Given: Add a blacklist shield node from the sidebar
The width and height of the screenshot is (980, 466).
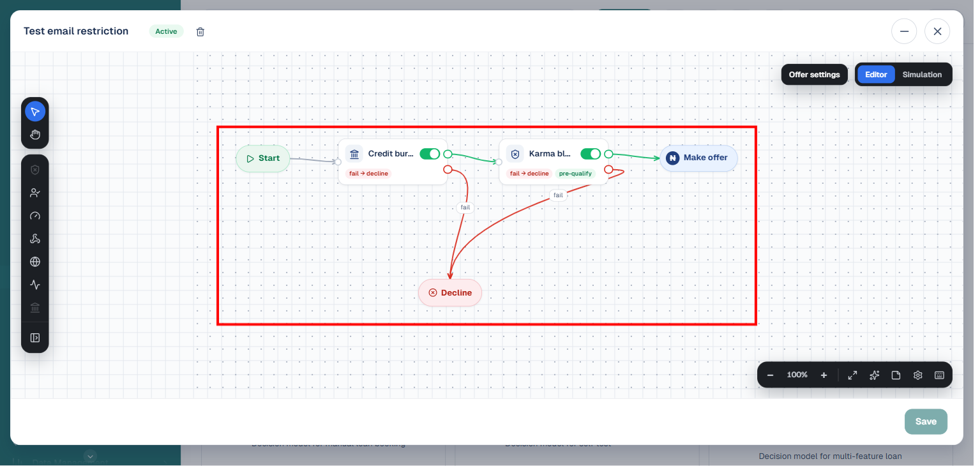Looking at the screenshot, I should click(35, 170).
